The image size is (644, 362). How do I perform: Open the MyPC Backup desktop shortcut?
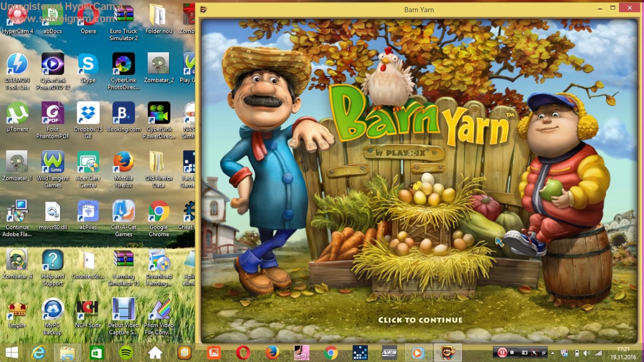pos(53,317)
